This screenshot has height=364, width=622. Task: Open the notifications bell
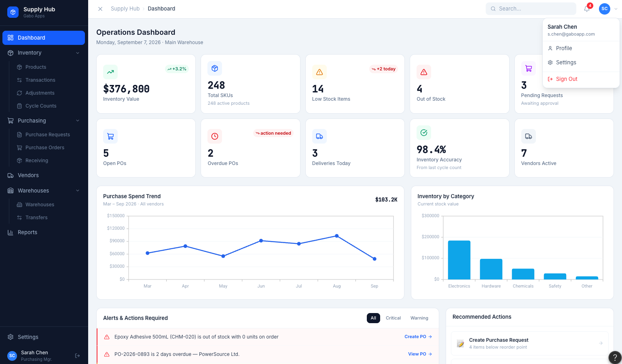[587, 8]
